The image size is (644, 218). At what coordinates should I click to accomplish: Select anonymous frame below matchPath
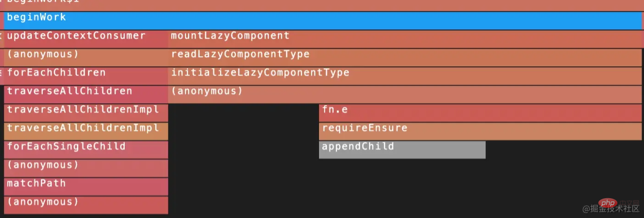(86, 205)
